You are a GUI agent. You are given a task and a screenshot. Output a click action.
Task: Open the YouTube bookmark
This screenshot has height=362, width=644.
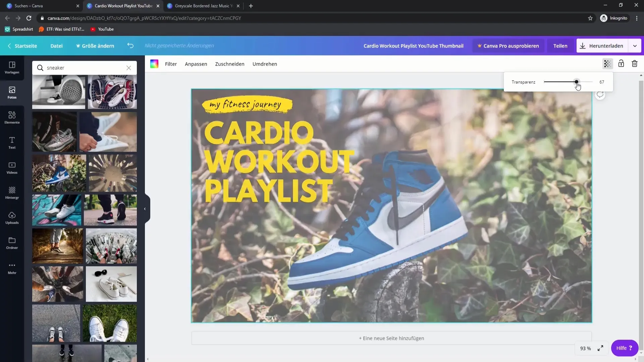coord(102,29)
